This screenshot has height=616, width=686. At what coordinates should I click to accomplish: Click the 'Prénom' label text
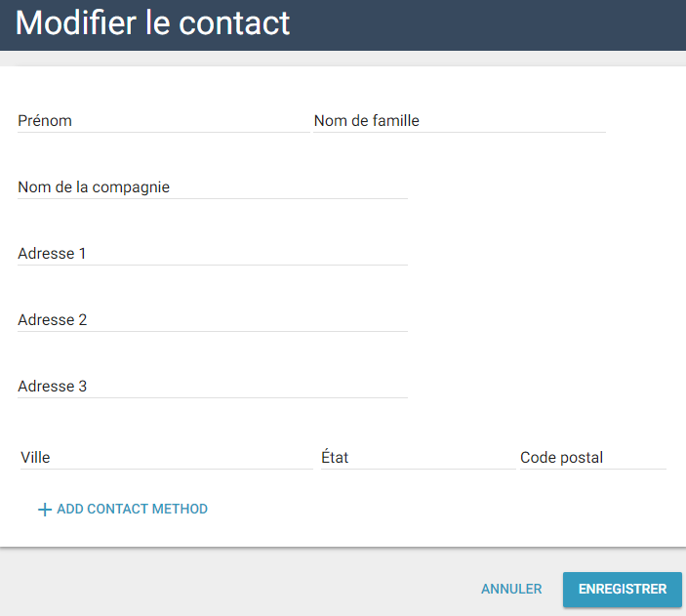45,121
